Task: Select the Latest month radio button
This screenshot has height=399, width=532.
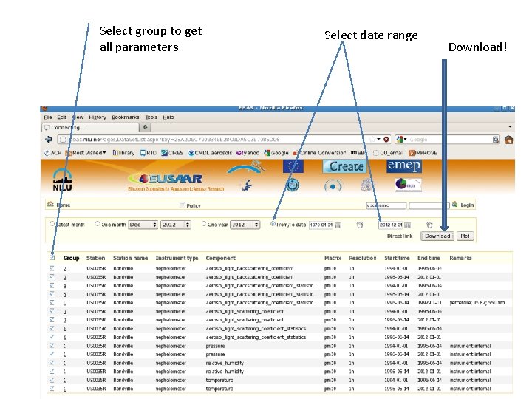Action: 52,224
